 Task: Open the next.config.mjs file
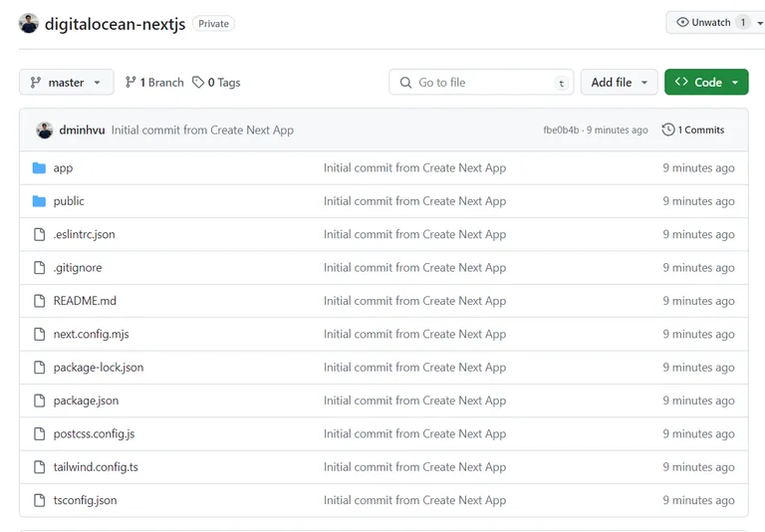click(x=92, y=334)
